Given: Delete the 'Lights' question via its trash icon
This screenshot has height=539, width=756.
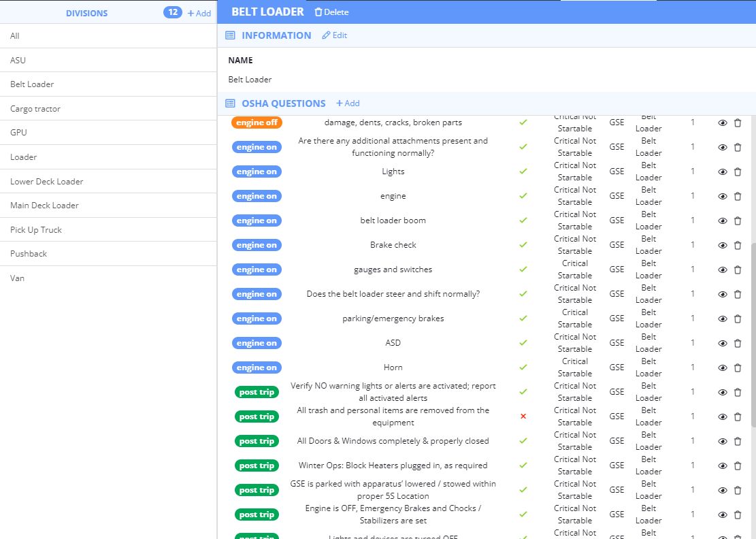Looking at the screenshot, I should pos(738,171).
